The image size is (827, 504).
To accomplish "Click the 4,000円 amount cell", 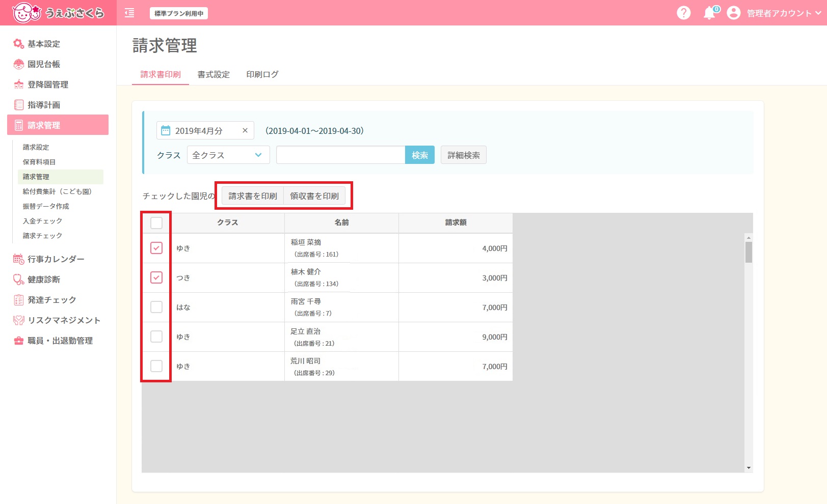I will click(456, 248).
